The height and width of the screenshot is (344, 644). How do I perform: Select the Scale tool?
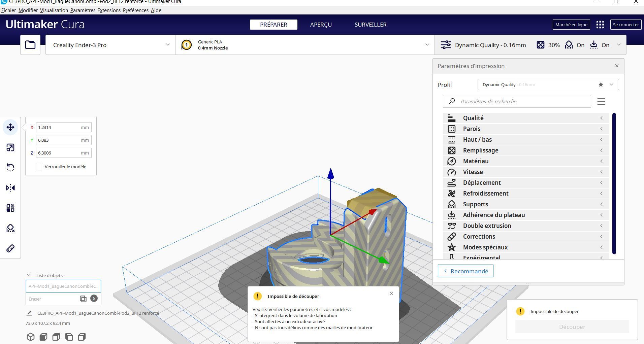10,147
